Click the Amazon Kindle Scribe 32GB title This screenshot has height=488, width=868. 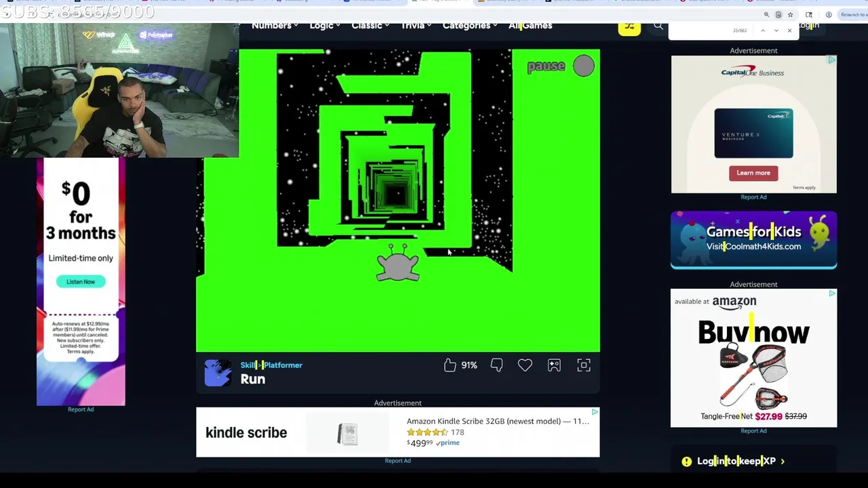[x=498, y=421]
